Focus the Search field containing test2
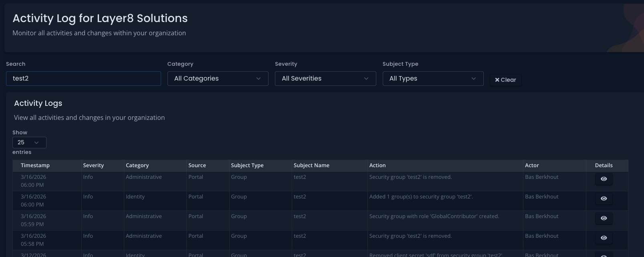 point(83,79)
